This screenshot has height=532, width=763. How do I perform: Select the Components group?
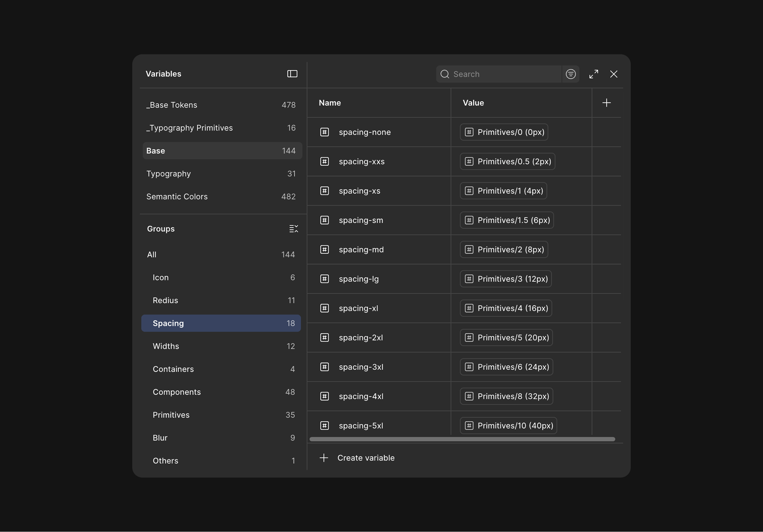221,392
